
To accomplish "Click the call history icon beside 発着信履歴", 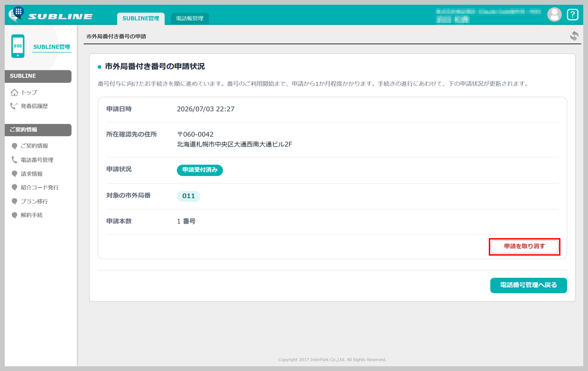I will tap(14, 106).
